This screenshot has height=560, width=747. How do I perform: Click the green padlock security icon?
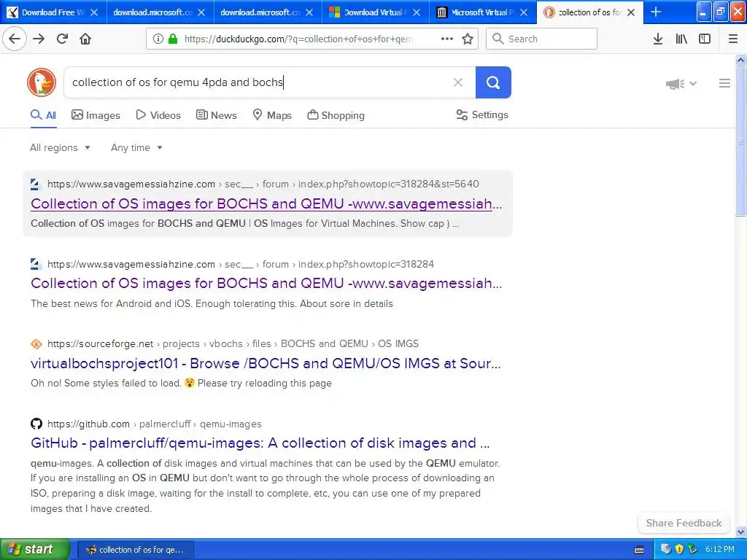tap(172, 39)
